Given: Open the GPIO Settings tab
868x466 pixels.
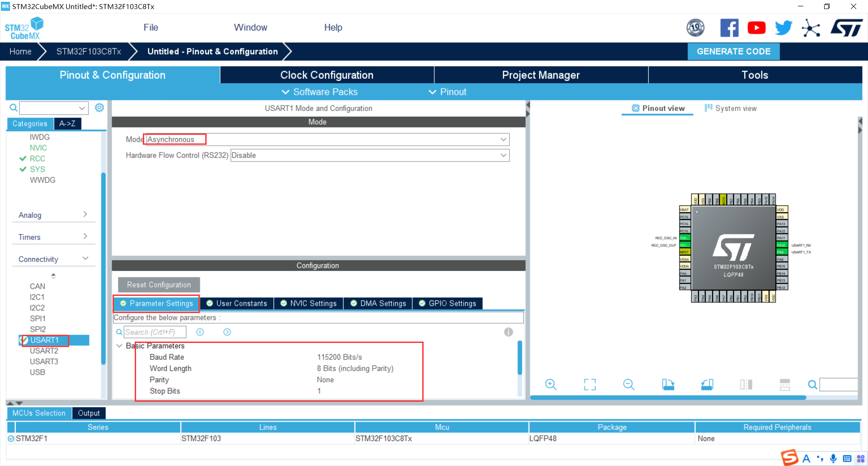Looking at the screenshot, I should tap(448, 304).
